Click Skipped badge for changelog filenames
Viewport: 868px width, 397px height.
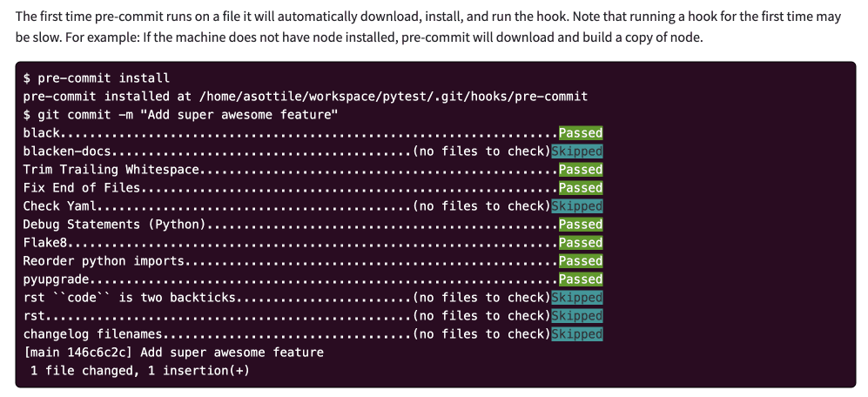tap(577, 333)
